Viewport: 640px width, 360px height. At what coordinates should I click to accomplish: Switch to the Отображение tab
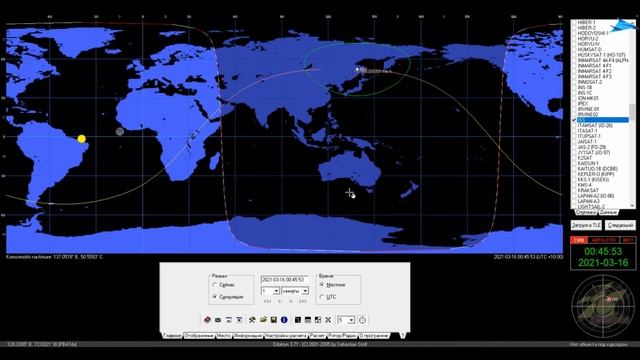[199, 336]
